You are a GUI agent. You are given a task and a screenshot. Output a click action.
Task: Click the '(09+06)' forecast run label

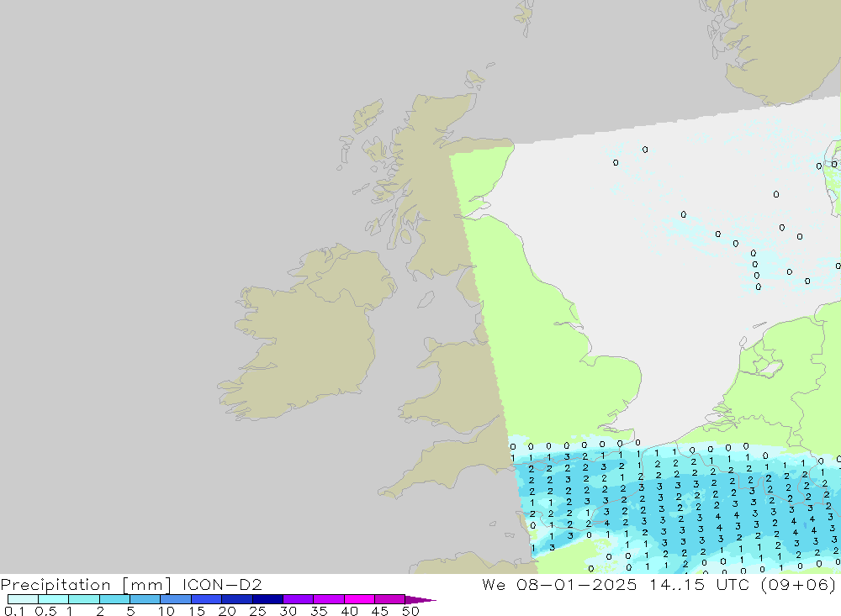coord(798,585)
